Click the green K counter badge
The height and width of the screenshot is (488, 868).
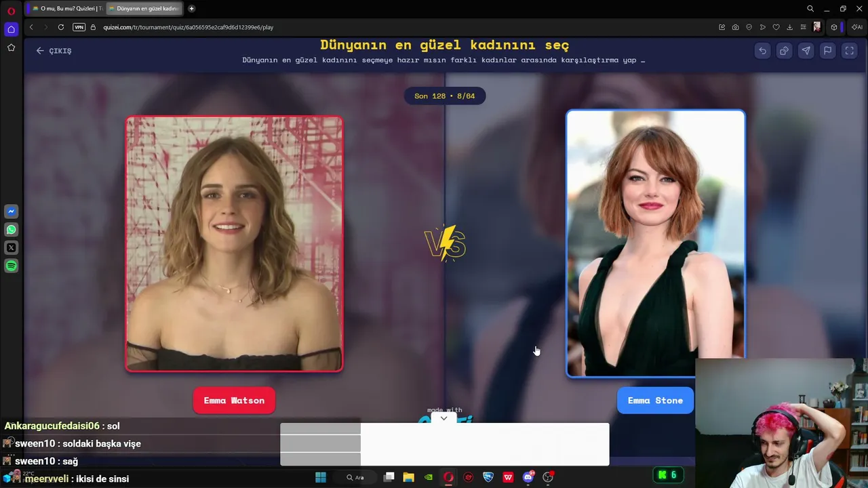(x=667, y=475)
